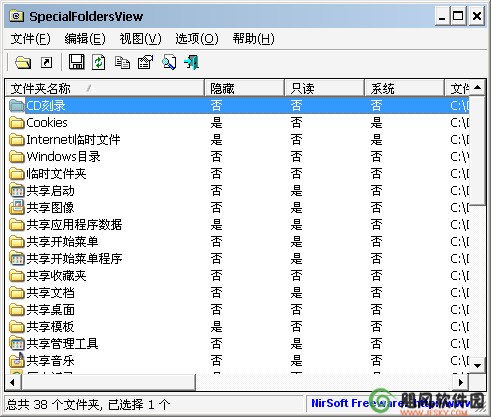
Task: Click the vertical scrollbar up arrow
Action: click(x=477, y=88)
